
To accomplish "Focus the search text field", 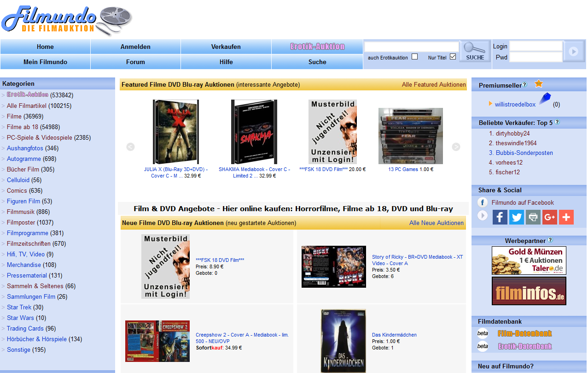I will 412,47.
